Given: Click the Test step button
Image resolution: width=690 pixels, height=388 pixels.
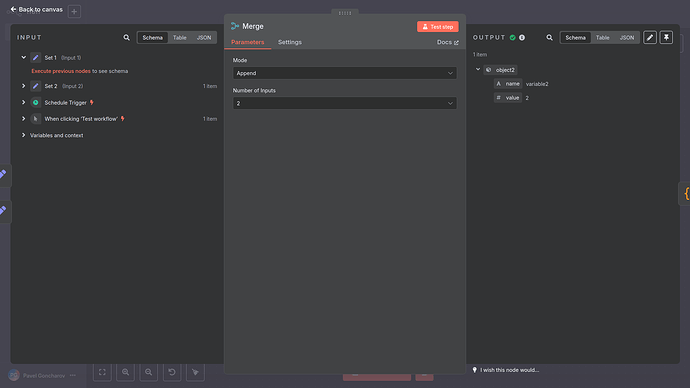Looking at the screenshot, I should coord(438,27).
